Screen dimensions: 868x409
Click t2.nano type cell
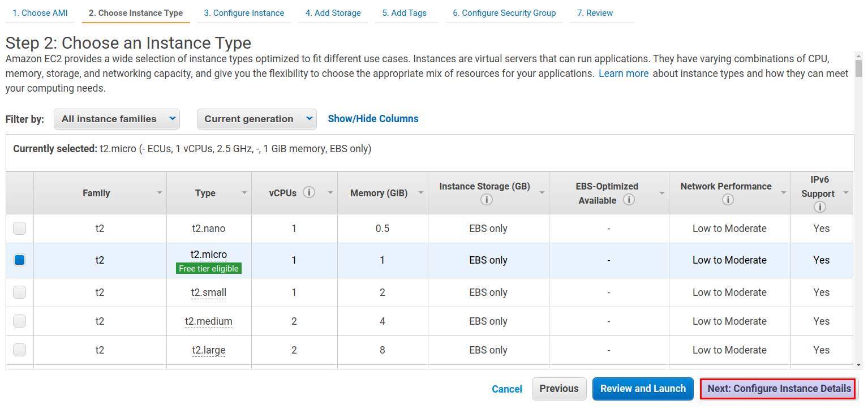(209, 229)
